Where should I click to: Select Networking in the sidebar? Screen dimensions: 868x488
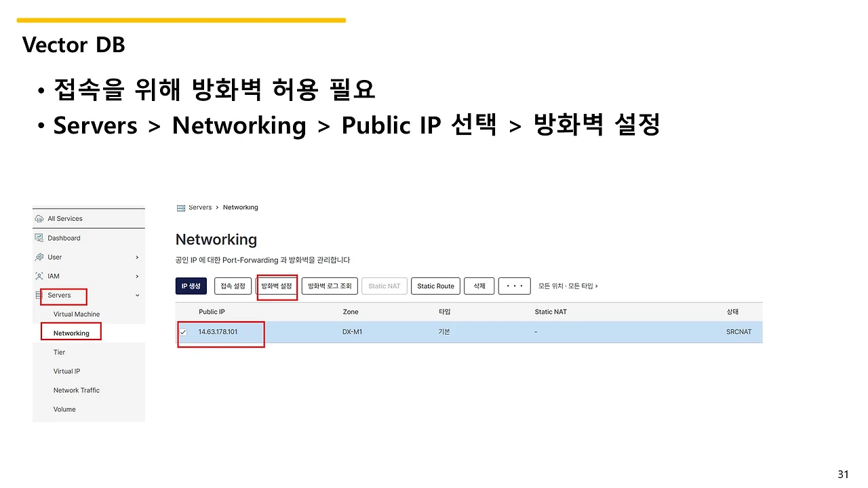(71, 333)
